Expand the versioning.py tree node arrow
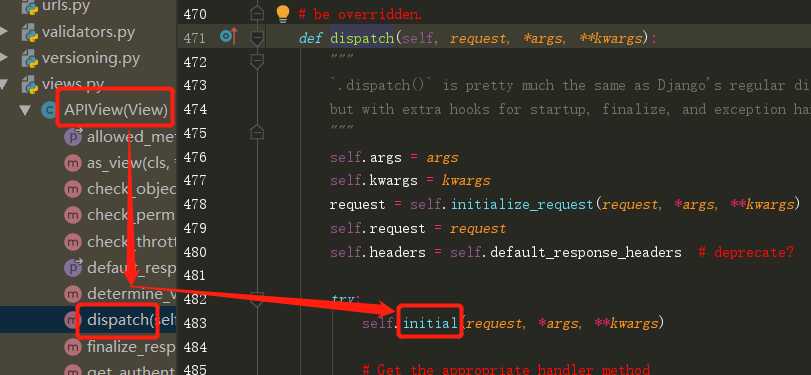This screenshot has height=375, width=811. pos(5,58)
